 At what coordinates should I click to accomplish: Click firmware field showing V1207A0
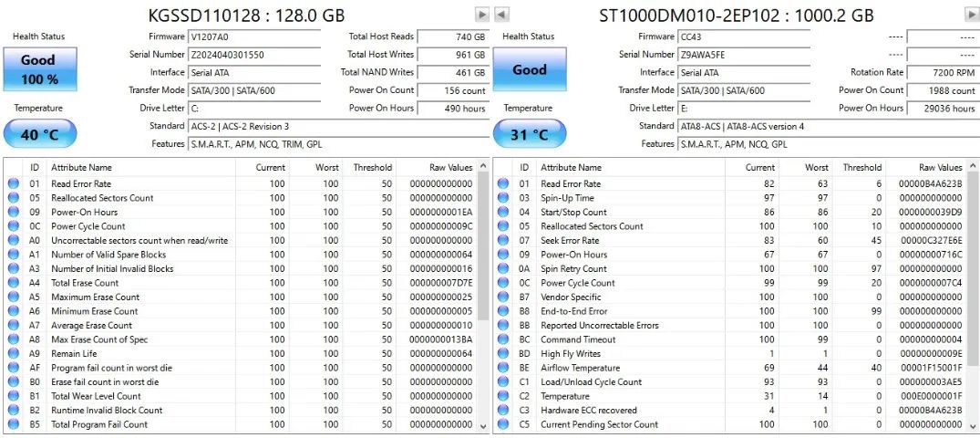[x=254, y=36]
